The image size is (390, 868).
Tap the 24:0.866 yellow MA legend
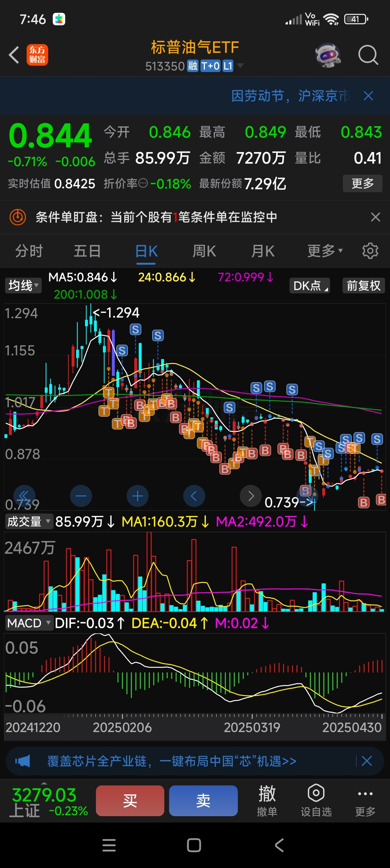pyautogui.click(x=167, y=277)
